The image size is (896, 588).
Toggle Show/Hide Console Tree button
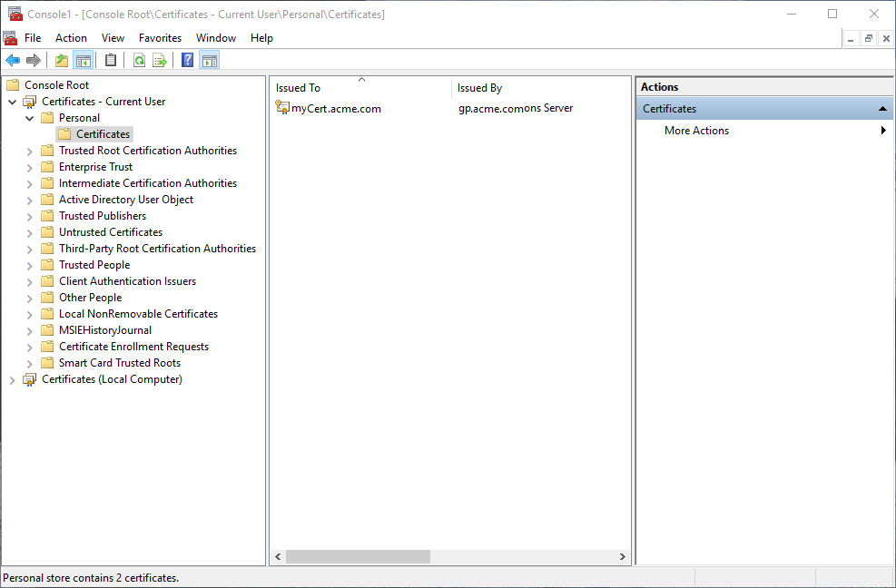(84, 61)
